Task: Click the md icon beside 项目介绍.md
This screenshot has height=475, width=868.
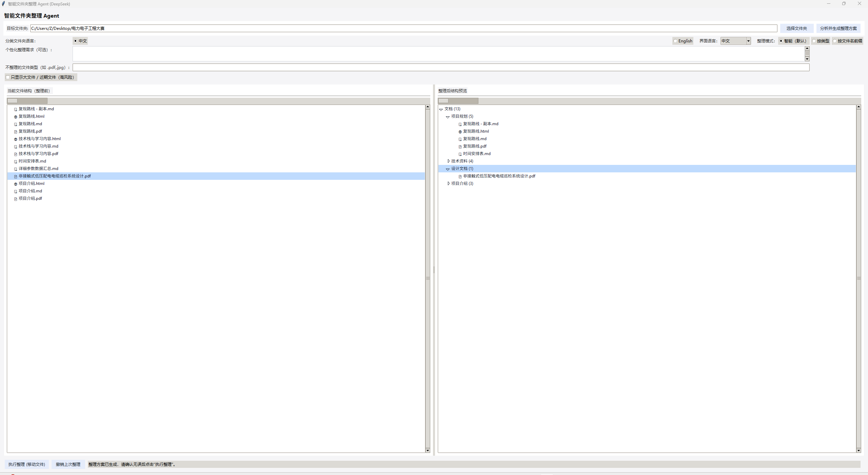Action: coord(16,191)
